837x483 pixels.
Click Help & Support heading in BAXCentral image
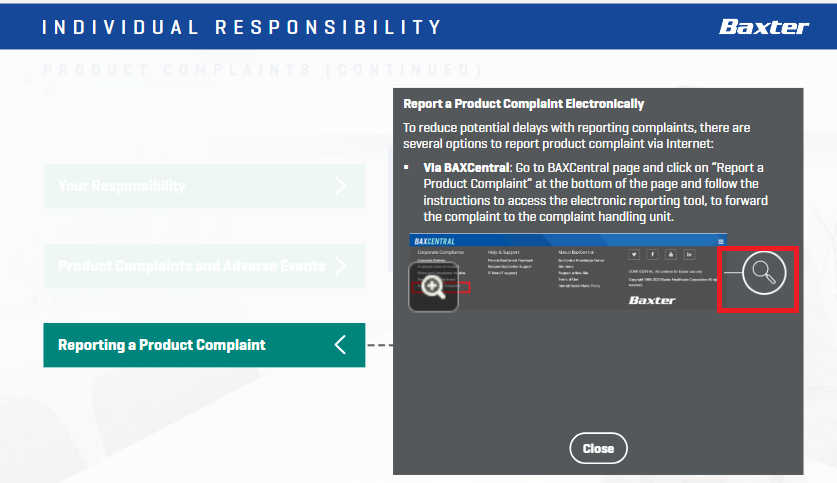pyautogui.click(x=503, y=252)
